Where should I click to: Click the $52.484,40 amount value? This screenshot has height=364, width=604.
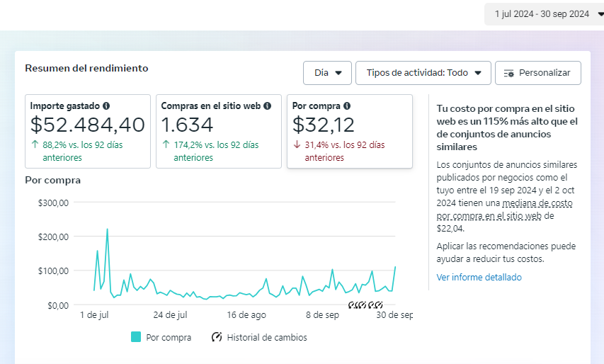[x=88, y=125]
